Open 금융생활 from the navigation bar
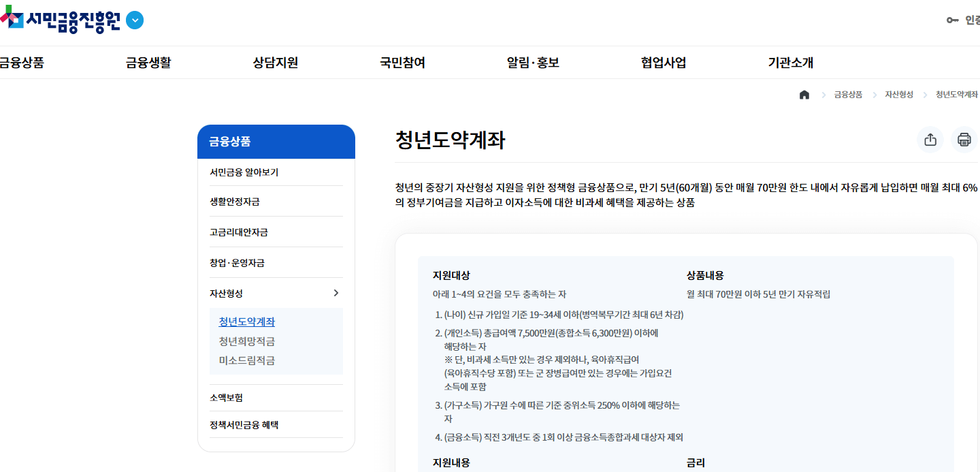 tap(149, 62)
